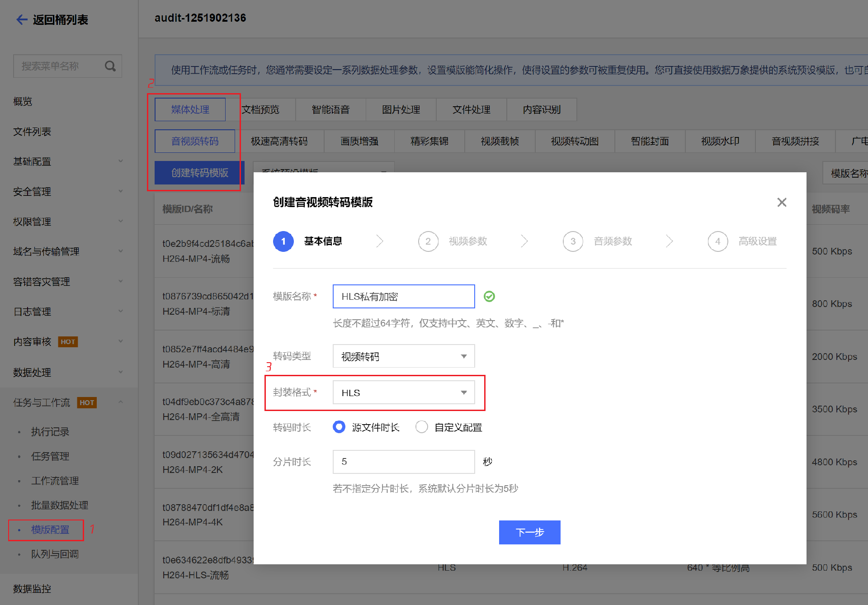868x605 pixels.
Task: Click the search magnifier icon in sidebar
Action: [x=110, y=66]
